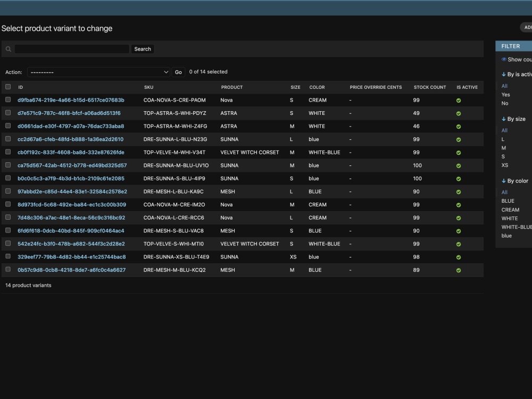Open variant 8d973fcd-5c68-492e link
The width and height of the screenshot is (532, 399).
point(72,205)
